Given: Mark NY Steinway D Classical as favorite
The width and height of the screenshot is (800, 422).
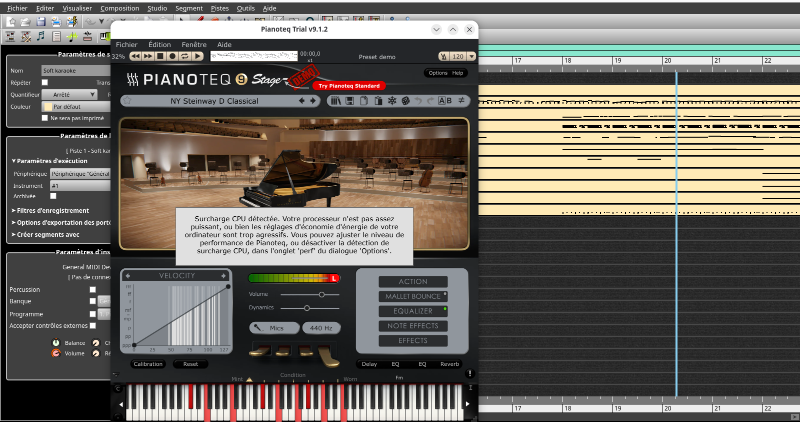Looking at the screenshot, I should (x=127, y=101).
